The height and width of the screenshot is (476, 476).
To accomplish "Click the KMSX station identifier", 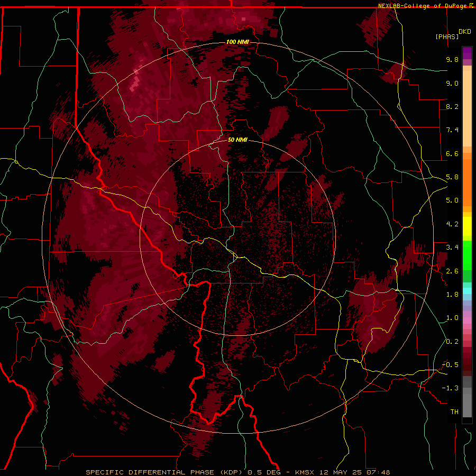I will pos(306,472).
